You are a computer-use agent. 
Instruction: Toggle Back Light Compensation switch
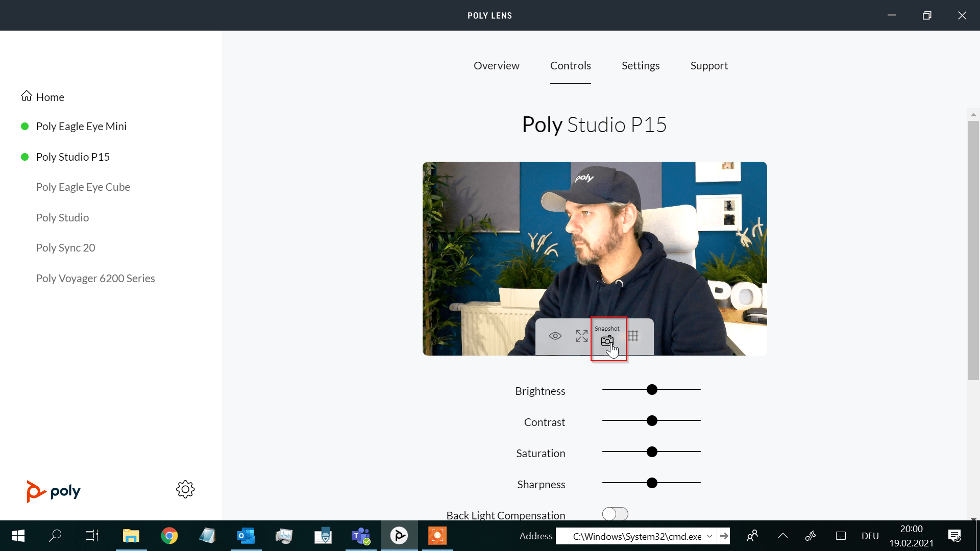click(615, 514)
